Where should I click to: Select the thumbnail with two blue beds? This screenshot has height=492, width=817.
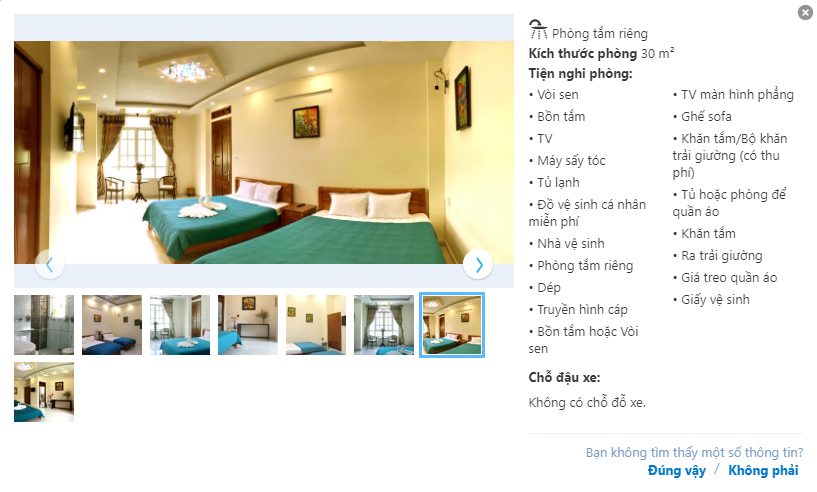(112, 325)
